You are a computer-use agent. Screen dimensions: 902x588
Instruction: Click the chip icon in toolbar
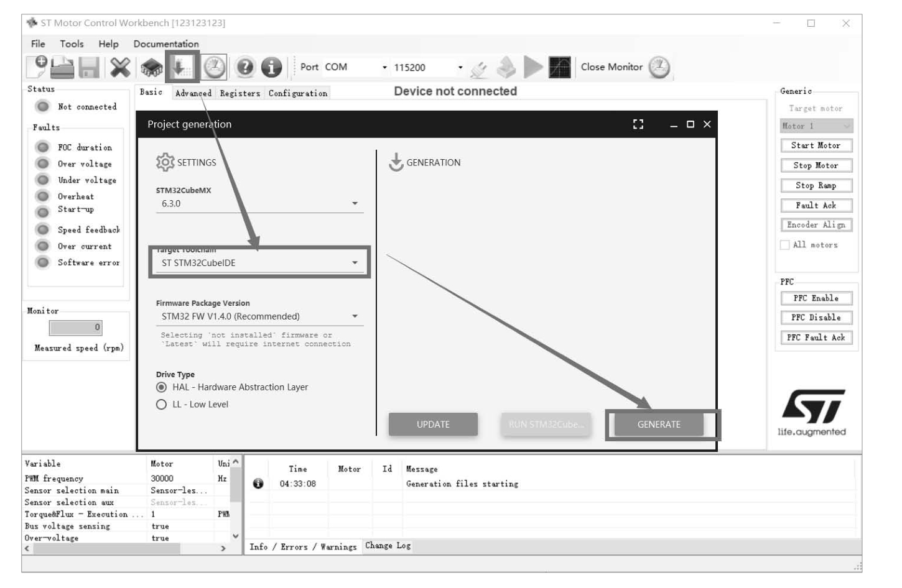pyautogui.click(x=151, y=67)
